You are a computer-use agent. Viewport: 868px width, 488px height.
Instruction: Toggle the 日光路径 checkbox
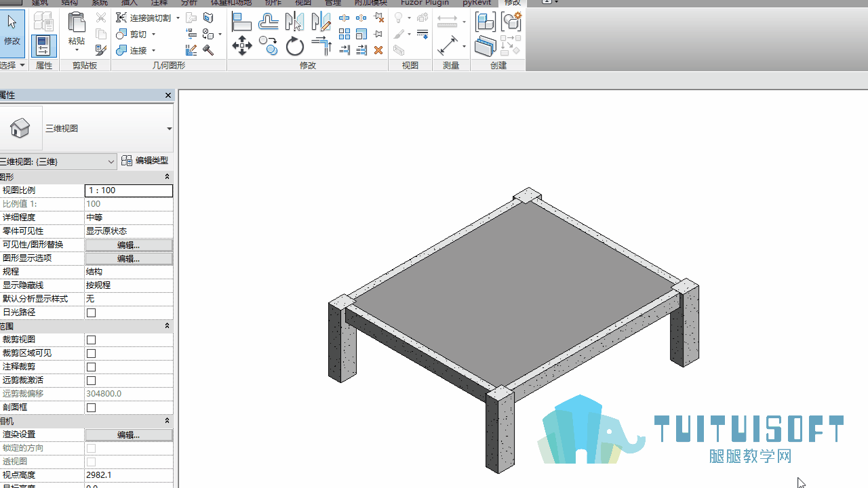[92, 312]
